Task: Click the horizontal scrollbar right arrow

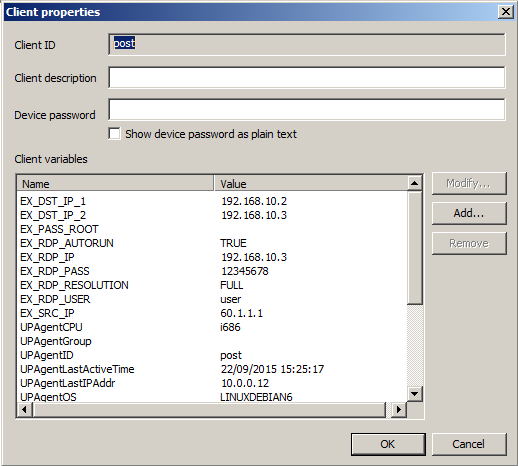Action: pyautogui.click(x=399, y=409)
